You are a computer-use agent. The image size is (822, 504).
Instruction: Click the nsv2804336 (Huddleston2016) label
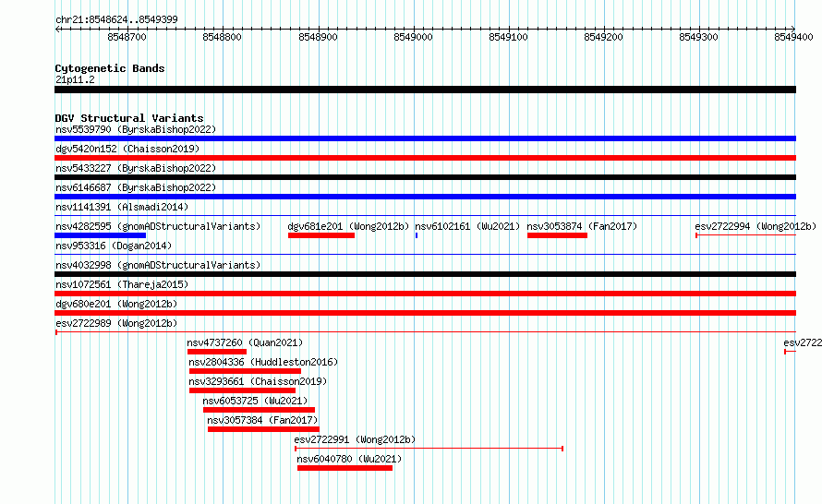(263, 362)
